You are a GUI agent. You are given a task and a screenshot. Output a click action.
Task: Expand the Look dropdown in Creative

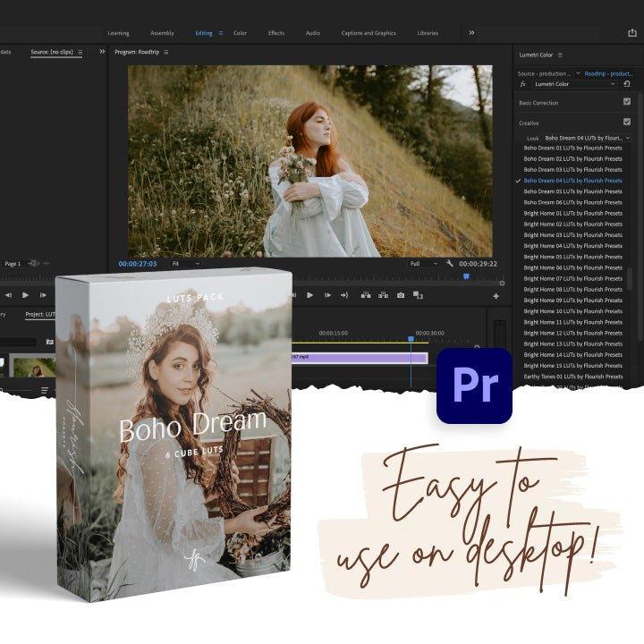[587, 138]
